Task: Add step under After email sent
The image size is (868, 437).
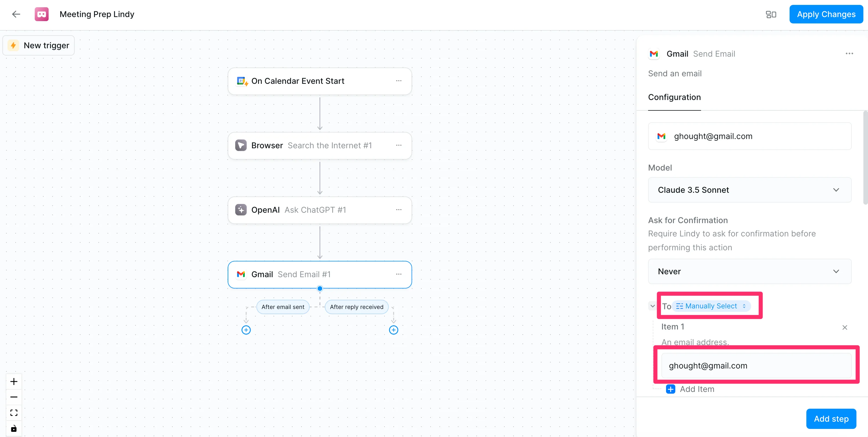Action: tap(246, 330)
